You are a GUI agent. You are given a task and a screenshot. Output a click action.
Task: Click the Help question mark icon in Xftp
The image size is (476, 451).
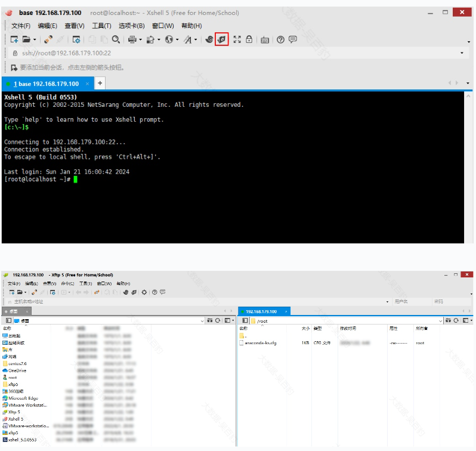click(x=154, y=292)
